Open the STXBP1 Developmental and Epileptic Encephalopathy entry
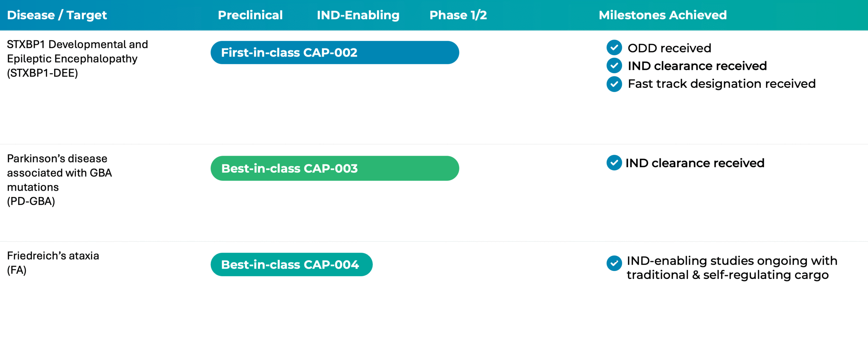The image size is (868, 363). (77, 58)
